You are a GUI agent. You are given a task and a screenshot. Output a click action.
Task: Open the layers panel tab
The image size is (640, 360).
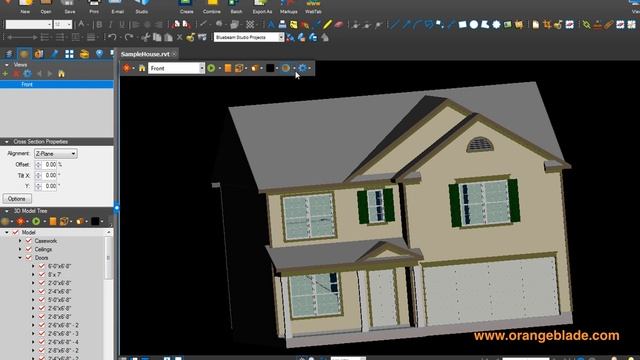pos(9,54)
